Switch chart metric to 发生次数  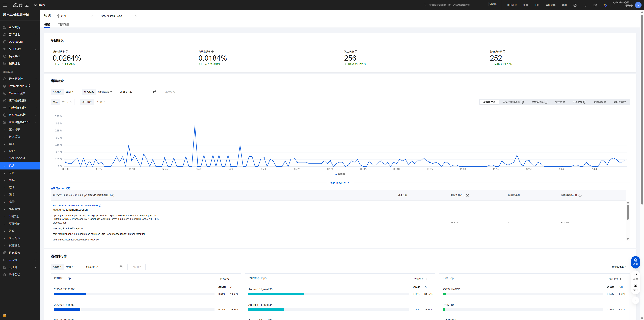tap(560, 102)
